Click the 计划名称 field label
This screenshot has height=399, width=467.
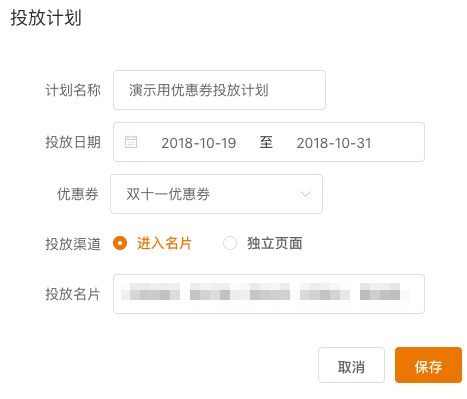[x=73, y=90]
